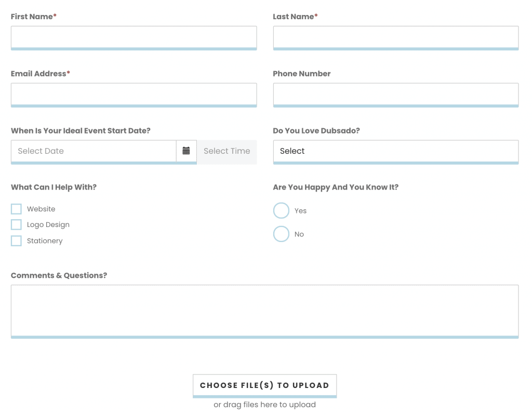This screenshot has height=415, width=532.
Task: Focus the Last Name input
Action: 396,38
